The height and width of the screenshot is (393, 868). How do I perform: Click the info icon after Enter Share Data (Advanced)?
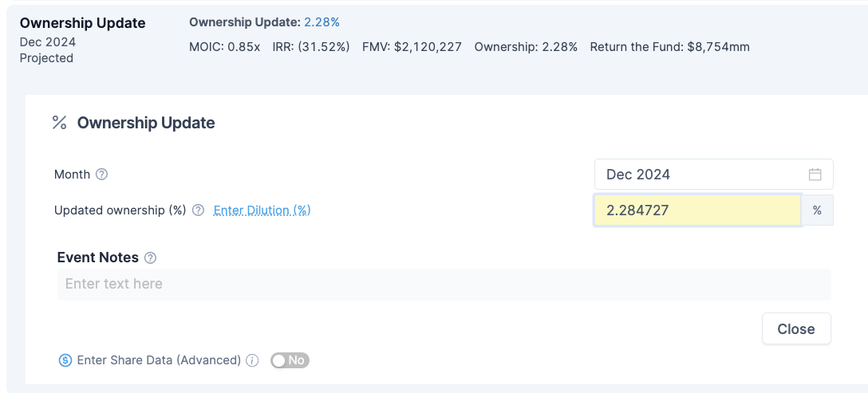252,360
